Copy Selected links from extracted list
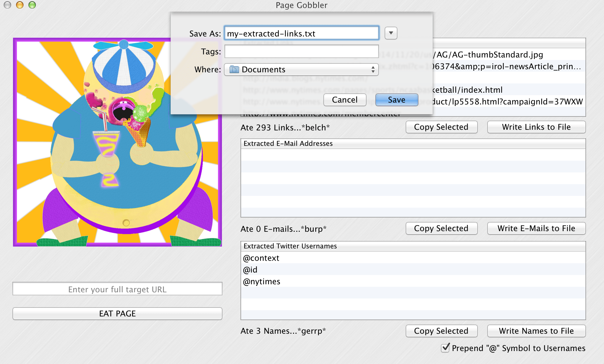 click(441, 127)
